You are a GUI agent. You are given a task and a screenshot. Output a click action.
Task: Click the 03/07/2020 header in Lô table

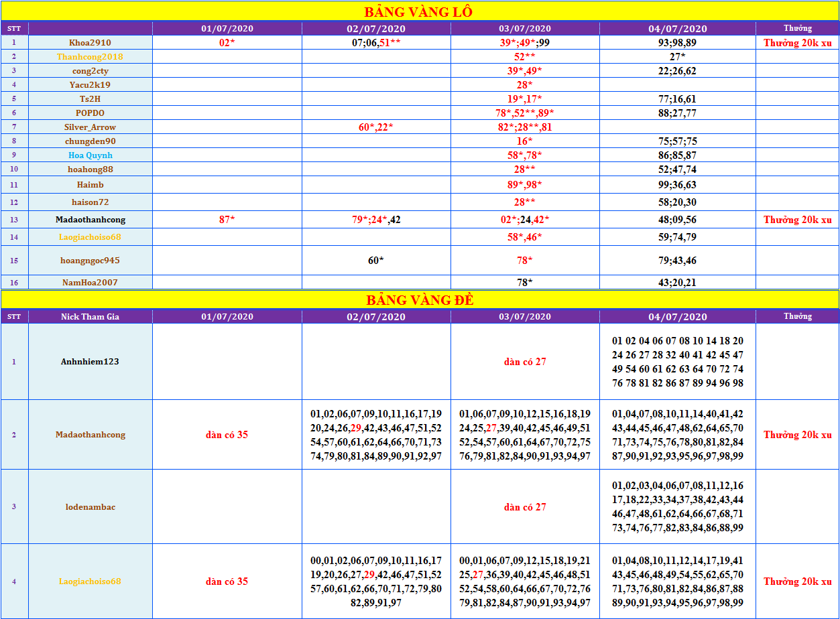(x=525, y=29)
